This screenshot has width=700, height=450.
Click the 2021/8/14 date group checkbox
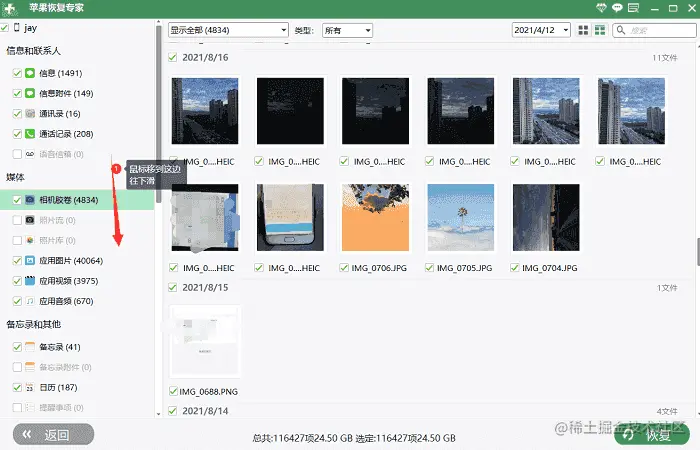172,411
